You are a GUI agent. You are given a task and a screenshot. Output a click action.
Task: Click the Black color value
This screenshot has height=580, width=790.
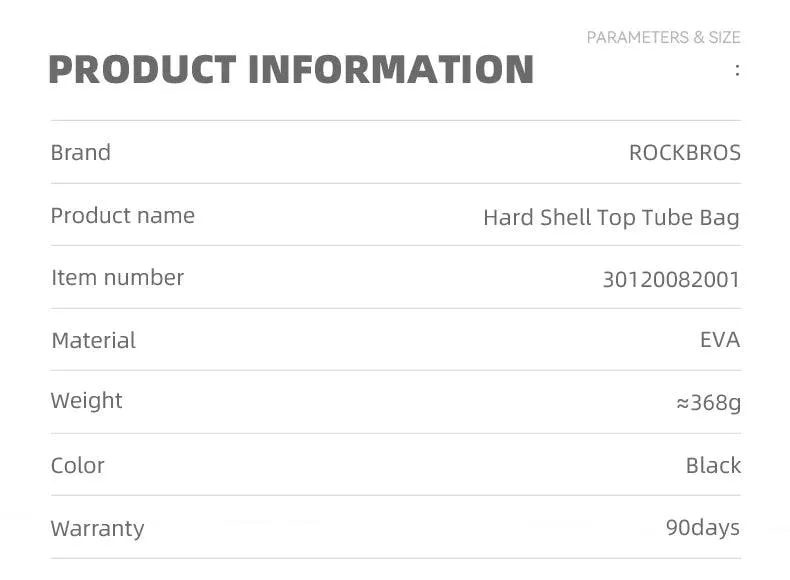[x=713, y=465]
